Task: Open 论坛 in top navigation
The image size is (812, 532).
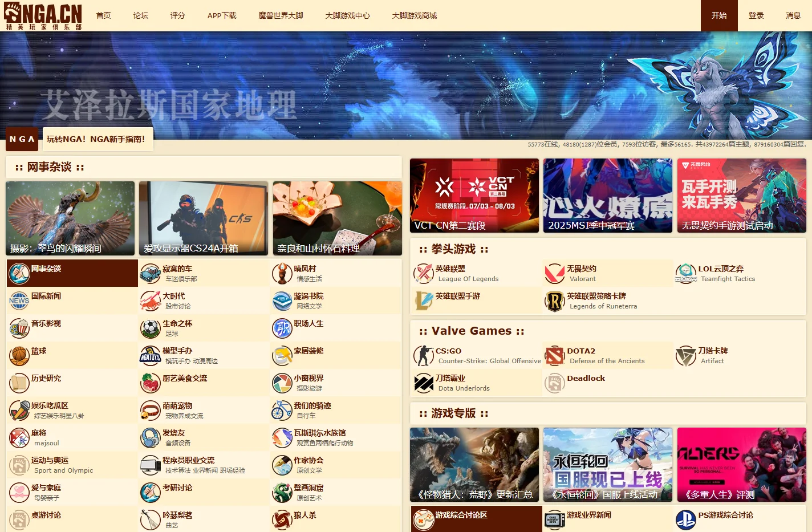Action: [141, 15]
